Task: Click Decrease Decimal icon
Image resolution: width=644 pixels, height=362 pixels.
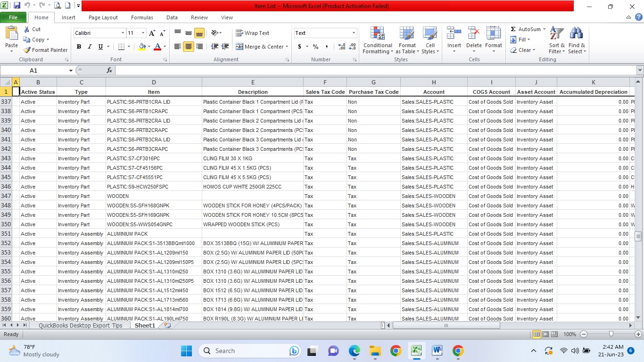Action: (x=353, y=47)
